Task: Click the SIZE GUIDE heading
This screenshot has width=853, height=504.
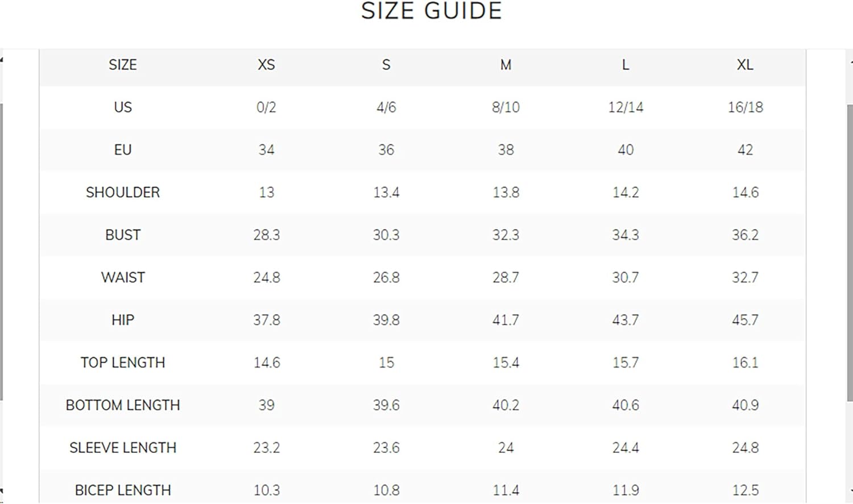Action: click(432, 11)
